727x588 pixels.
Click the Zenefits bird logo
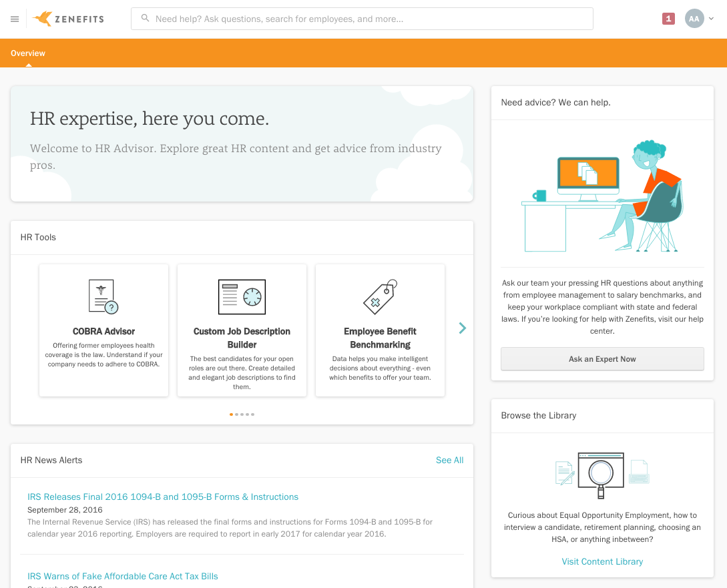coord(43,19)
